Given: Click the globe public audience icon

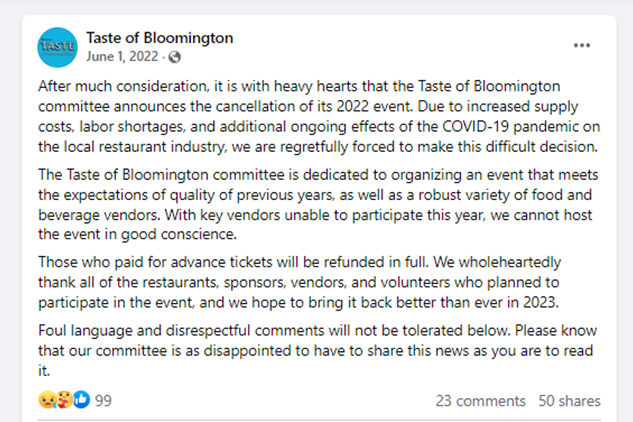Looking at the screenshot, I should tap(174, 56).
